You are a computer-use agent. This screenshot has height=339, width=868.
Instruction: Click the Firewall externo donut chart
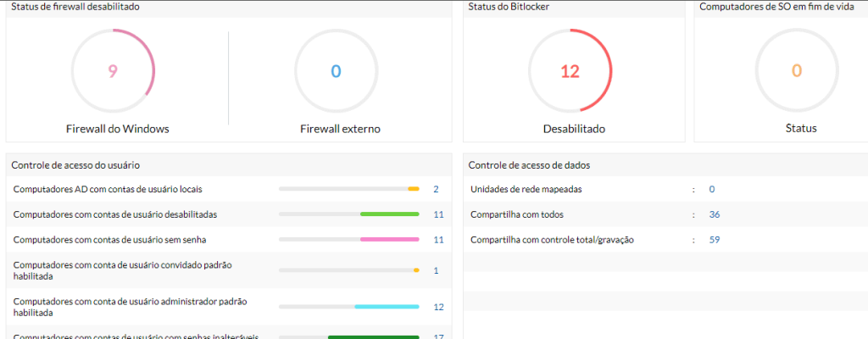(336, 71)
